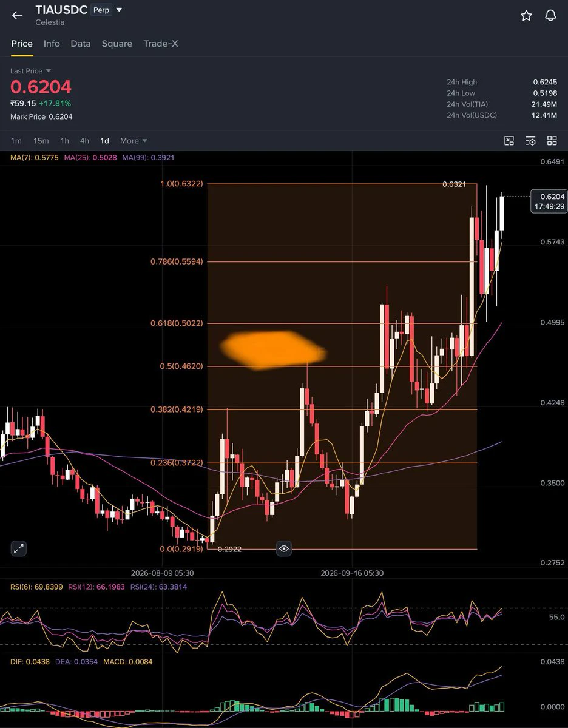Select the 4h timeframe

tap(84, 141)
